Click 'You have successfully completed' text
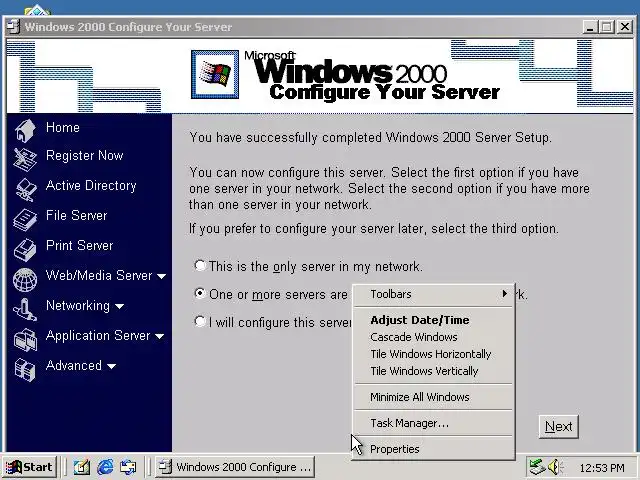This screenshot has height=480, width=640. (x=370, y=138)
